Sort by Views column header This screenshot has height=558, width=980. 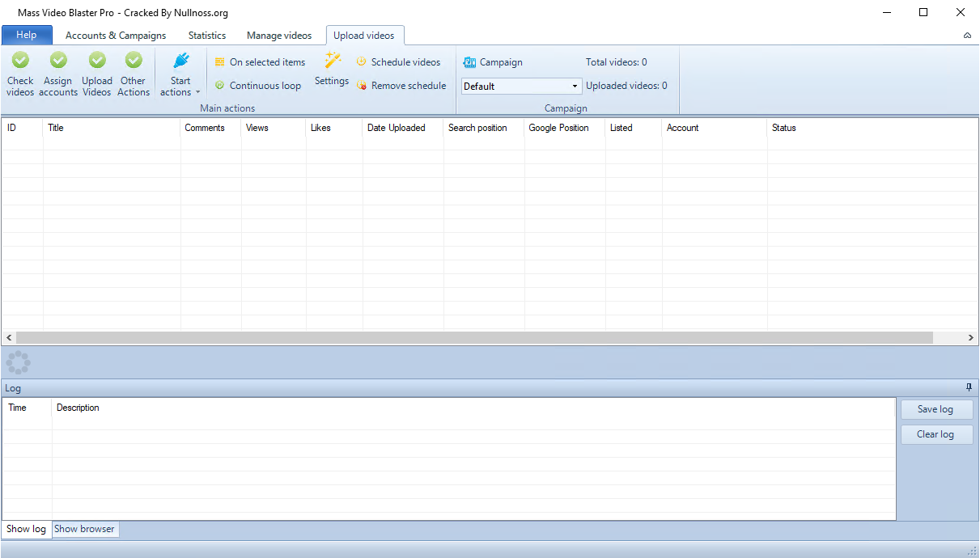click(x=274, y=128)
